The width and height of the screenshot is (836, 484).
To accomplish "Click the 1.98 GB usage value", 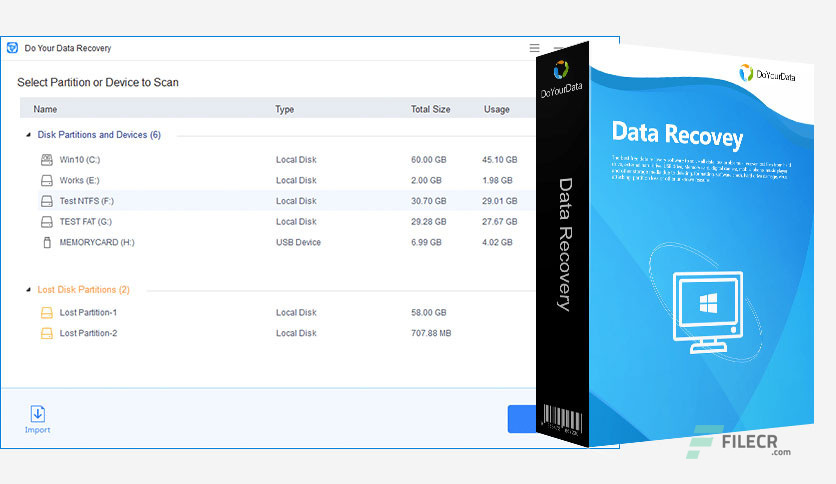I will click(497, 180).
